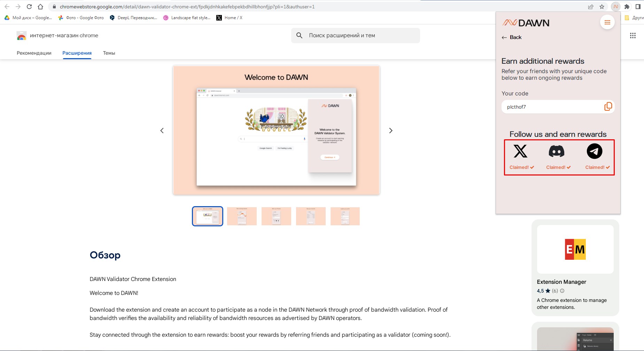
Task: Switch to the Рекомендации tab
Action: [x=34, y=53]
